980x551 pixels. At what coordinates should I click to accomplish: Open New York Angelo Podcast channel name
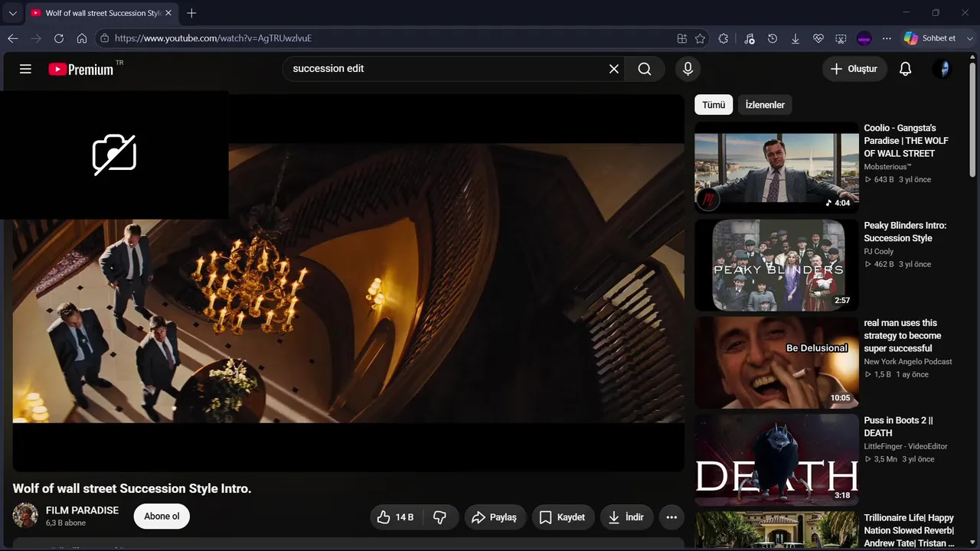(x=908, y=362)
